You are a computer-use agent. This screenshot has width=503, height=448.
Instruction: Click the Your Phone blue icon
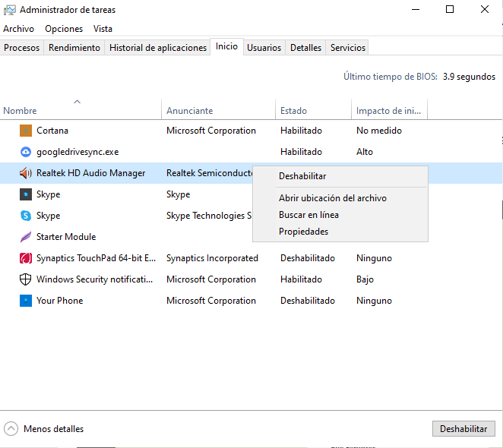(x=26, y=301)
